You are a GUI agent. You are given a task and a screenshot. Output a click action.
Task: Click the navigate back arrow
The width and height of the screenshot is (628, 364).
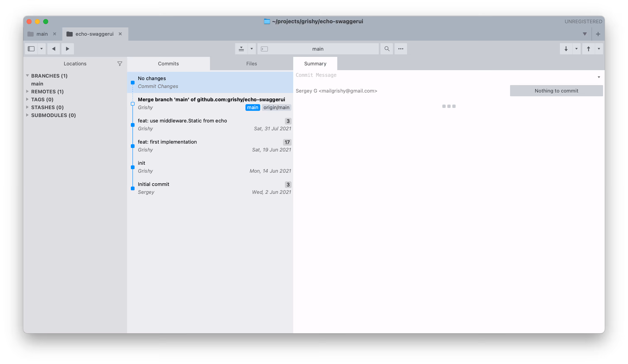54,49
